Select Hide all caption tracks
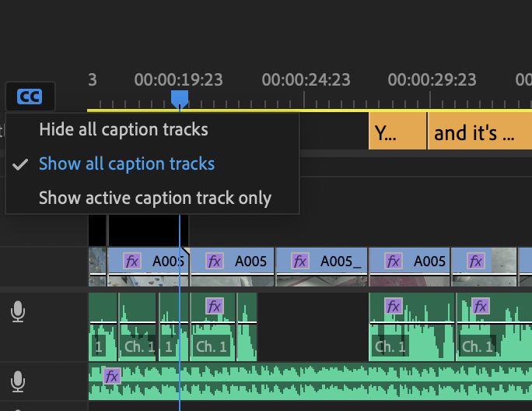The height and width of the screenshot is (411, 532). coord(123,129)
